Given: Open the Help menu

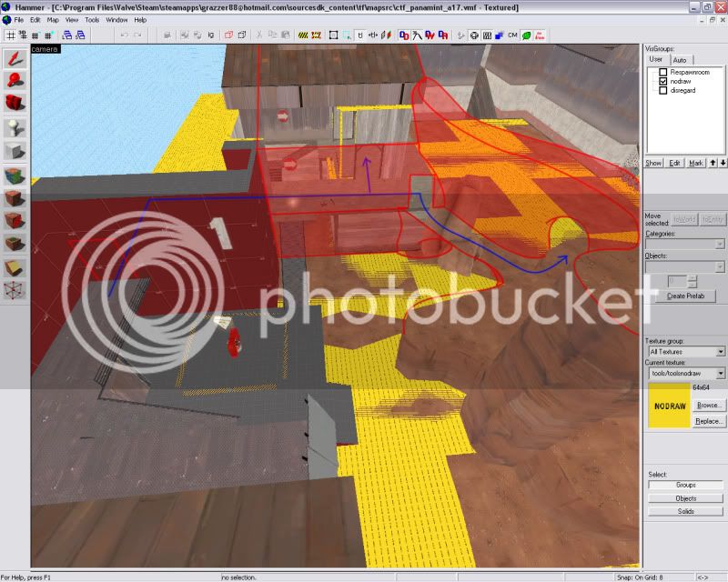Looking at the screenshot, I should pyautogui.click(x=140, y=20).
